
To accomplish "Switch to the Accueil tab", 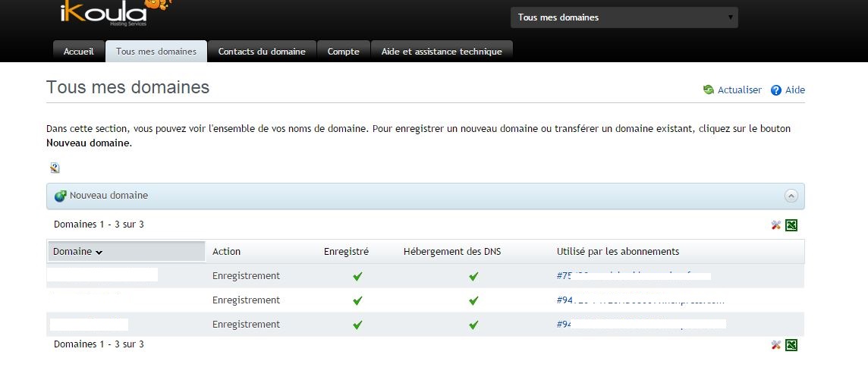I will click(79, 52).
